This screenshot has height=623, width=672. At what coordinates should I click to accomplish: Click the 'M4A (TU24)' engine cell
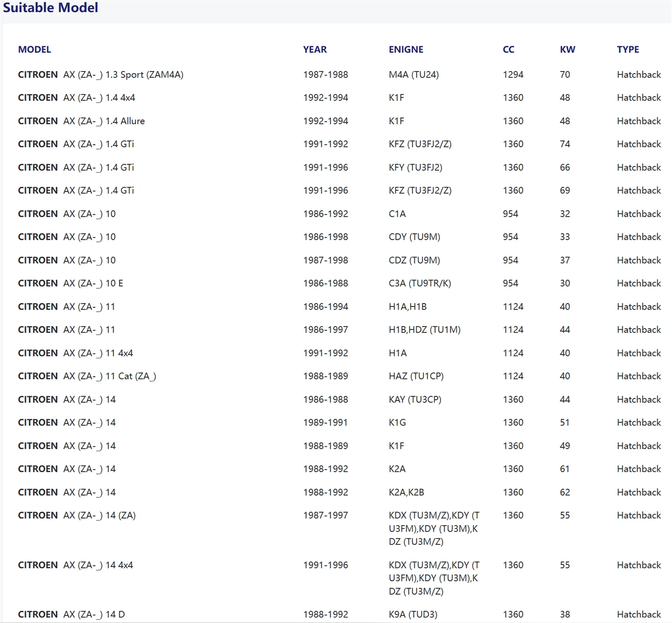[414, 75]
